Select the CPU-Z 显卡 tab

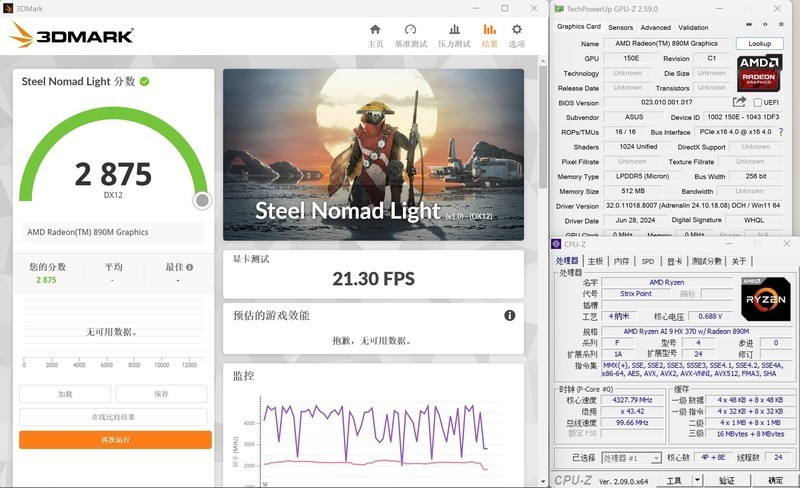click(674, 261)
